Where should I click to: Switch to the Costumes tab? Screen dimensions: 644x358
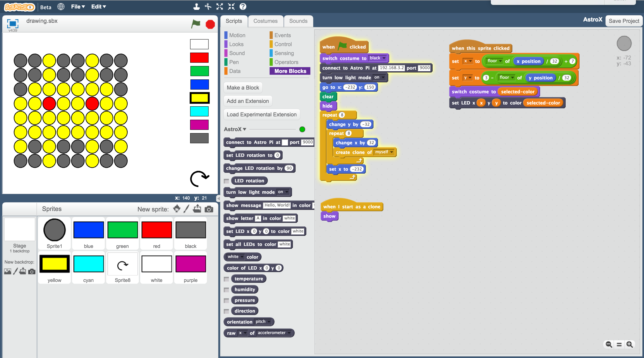[265, 21]
